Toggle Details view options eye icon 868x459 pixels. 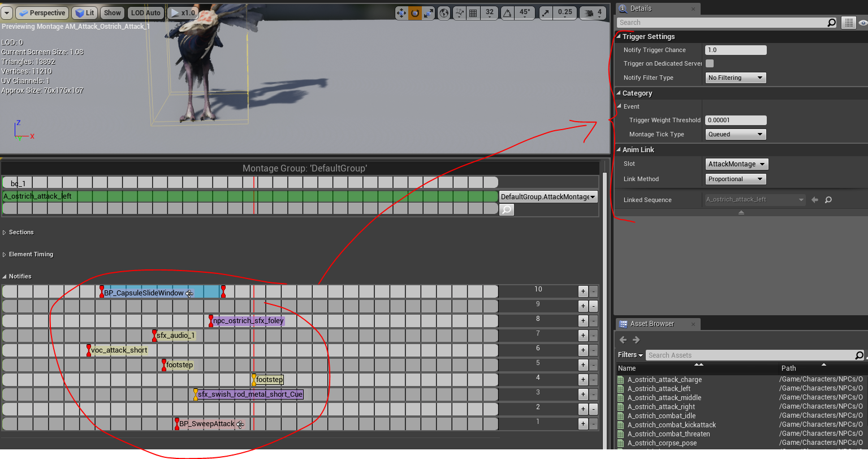click(862, 23)
